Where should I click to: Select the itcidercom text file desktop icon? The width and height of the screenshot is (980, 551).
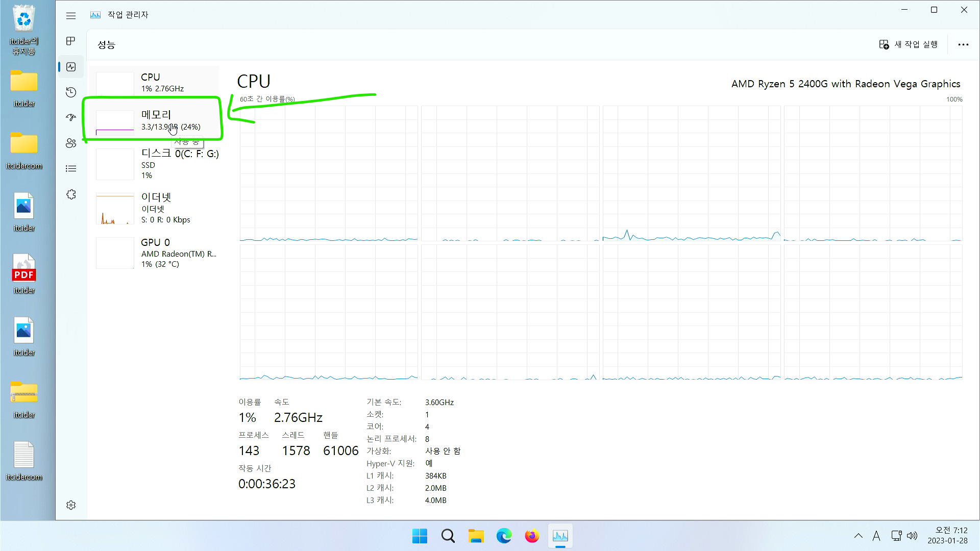24,461
